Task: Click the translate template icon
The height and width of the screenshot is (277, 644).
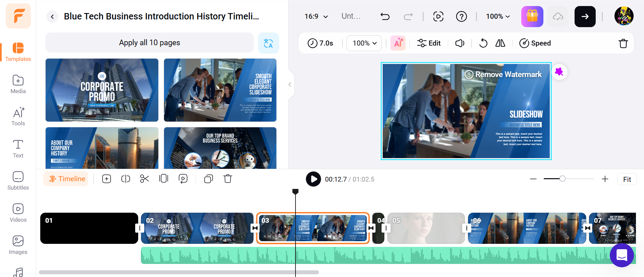Action: click(x=268, y=43)
